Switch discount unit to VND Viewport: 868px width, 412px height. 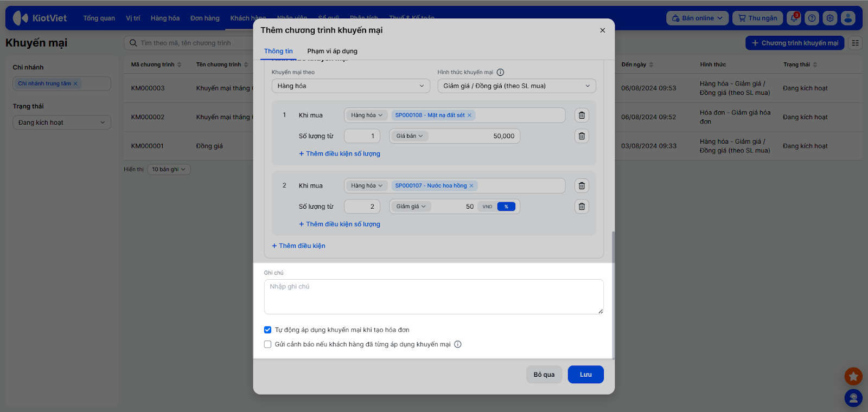[x=487, y=207]
